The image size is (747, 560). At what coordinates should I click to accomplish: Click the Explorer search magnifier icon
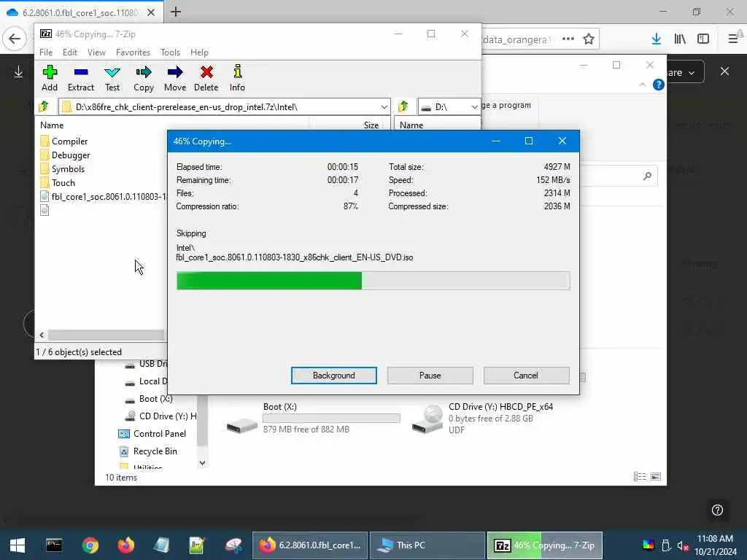click(x=647, y=176)
